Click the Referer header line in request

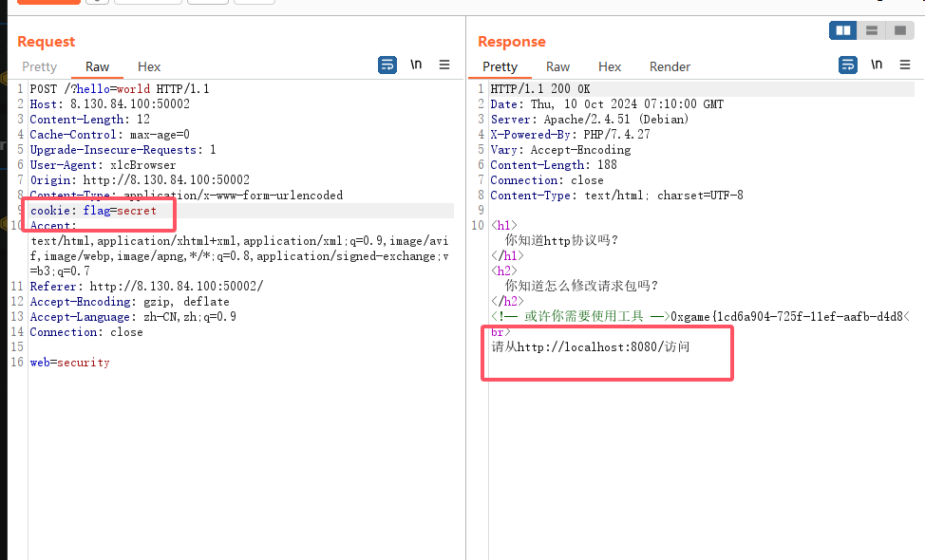pos(146,287)
